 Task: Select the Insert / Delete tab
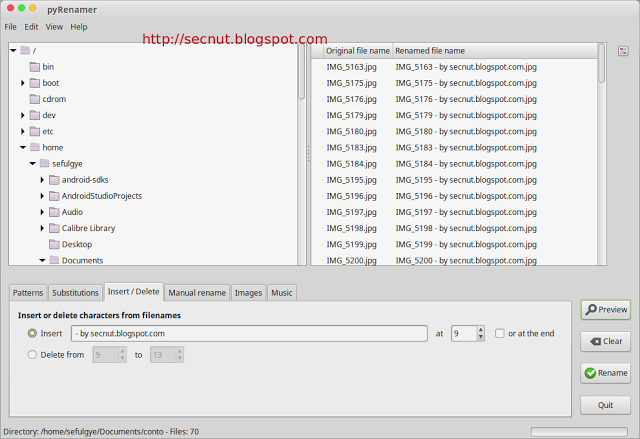coord(133,292)
